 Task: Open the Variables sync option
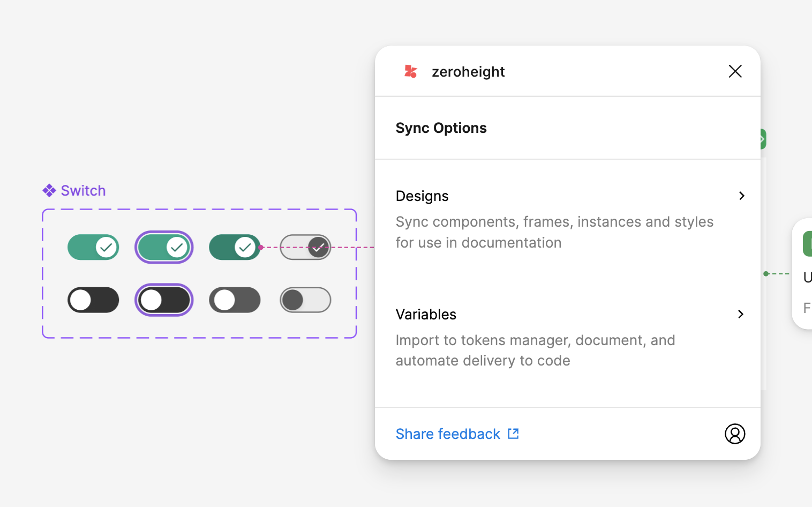tap(426, 315)
